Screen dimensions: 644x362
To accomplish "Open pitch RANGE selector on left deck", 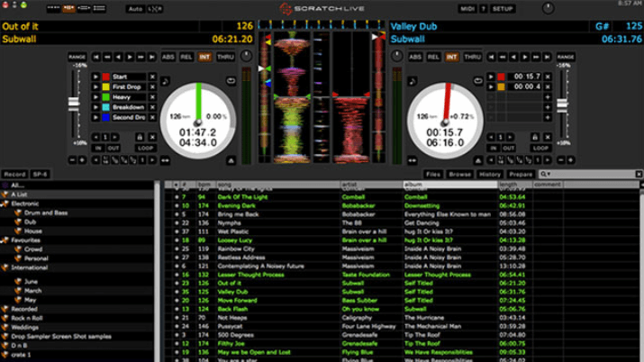I will pos(77,57).
